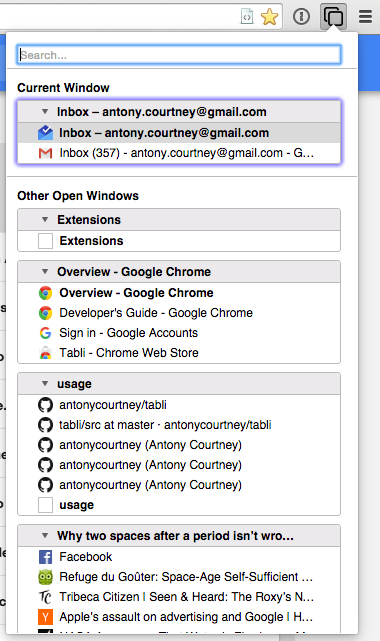
Task: Open Developer's Guide - Google Chrome tab
Action: point(179,313)
